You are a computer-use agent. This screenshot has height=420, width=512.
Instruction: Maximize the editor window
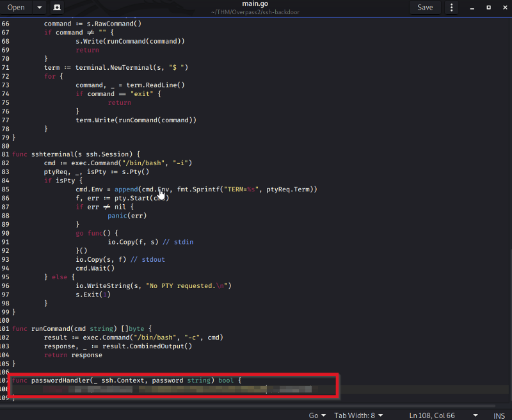[x=488, y=8]
